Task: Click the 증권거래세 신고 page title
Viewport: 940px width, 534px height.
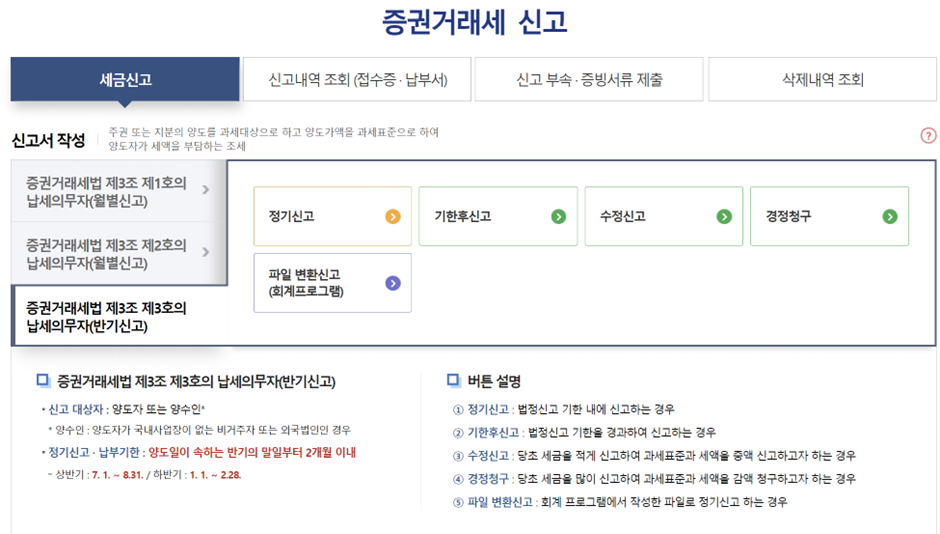Action: click(474, 22)
